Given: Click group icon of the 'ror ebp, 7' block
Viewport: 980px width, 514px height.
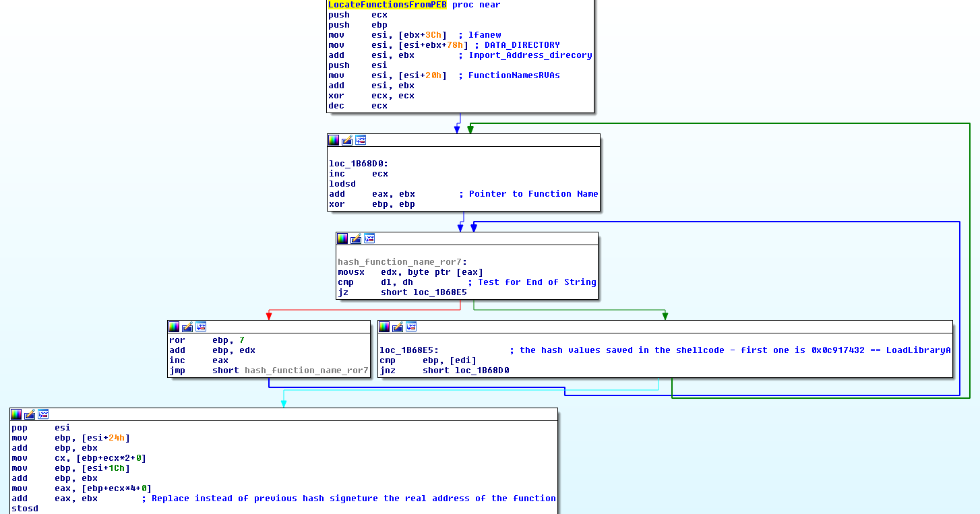Looking at the screenshot, I should [x=201, y=327].
